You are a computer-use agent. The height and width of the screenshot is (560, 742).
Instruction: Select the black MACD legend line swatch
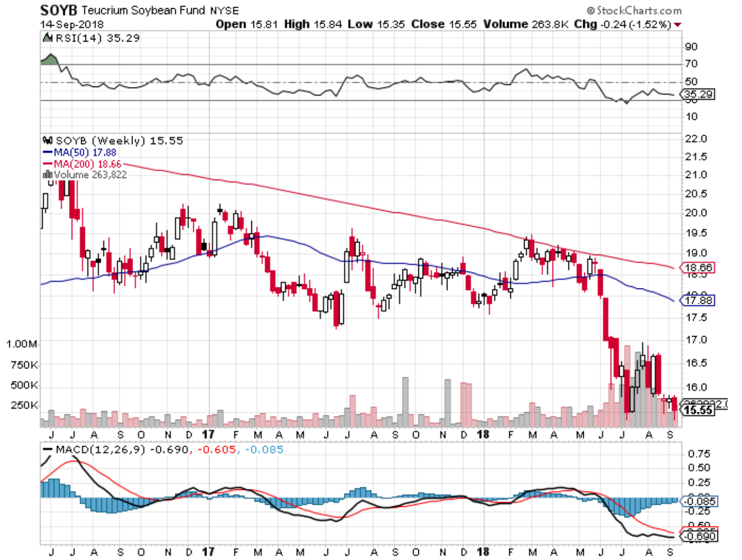pyautogui.click(x=48, y=450)
